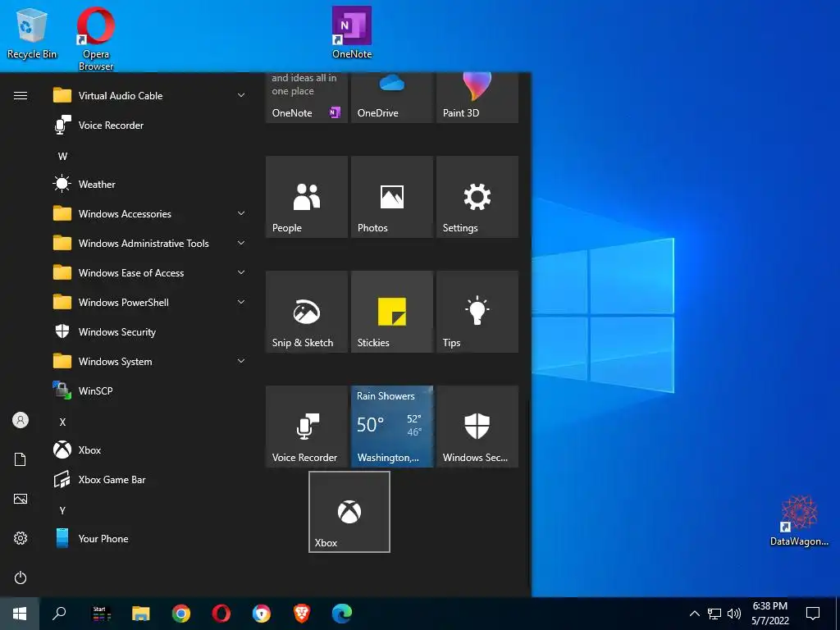Launch Opera Browser from desktop shortcut

(96, 39)
